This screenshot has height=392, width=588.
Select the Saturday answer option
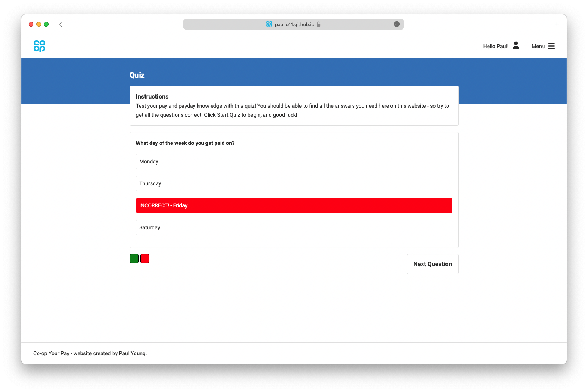[x=294, y=227]
